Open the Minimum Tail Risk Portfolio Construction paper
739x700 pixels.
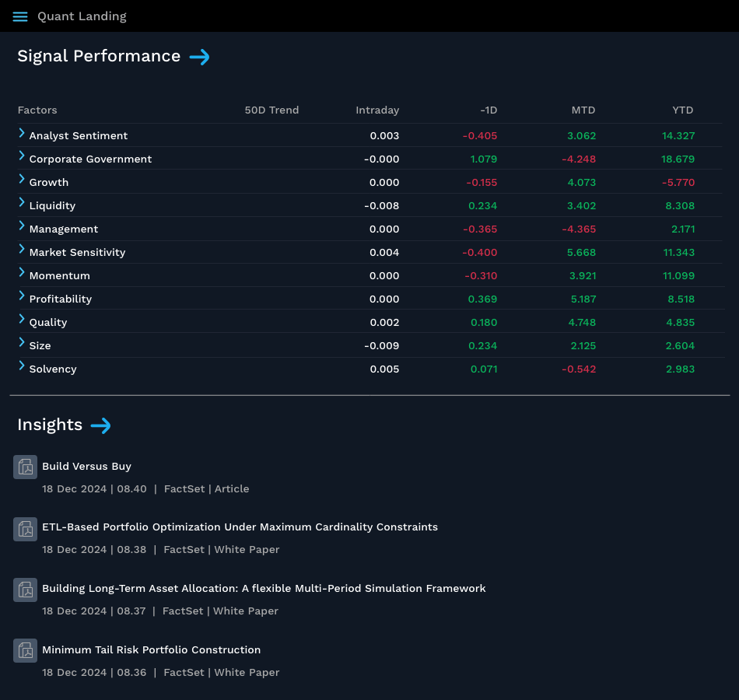pyautogui.click(x=151, y=649)
